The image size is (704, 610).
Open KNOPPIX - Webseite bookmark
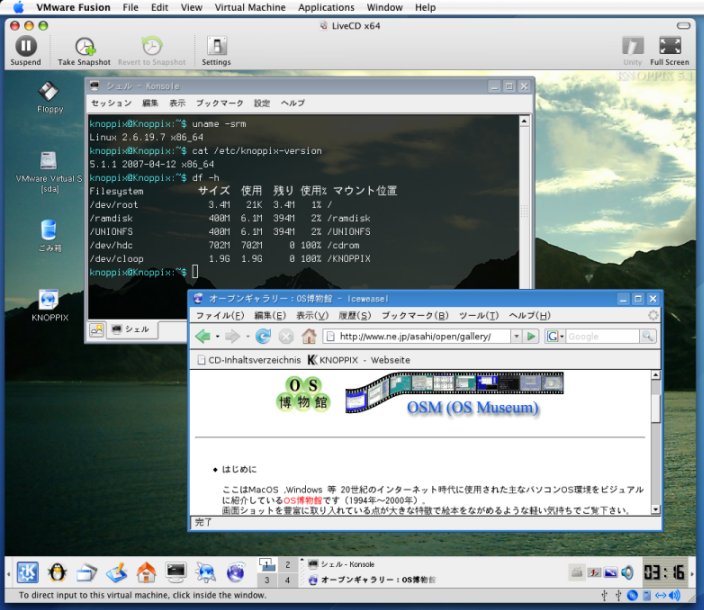point(359,360)
